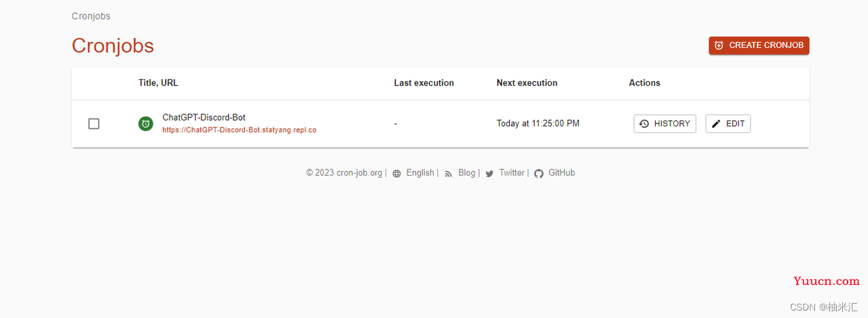Select the ChatGPT-Discord-Bot job title
868x318 pixels.
[x=204, y=117]
